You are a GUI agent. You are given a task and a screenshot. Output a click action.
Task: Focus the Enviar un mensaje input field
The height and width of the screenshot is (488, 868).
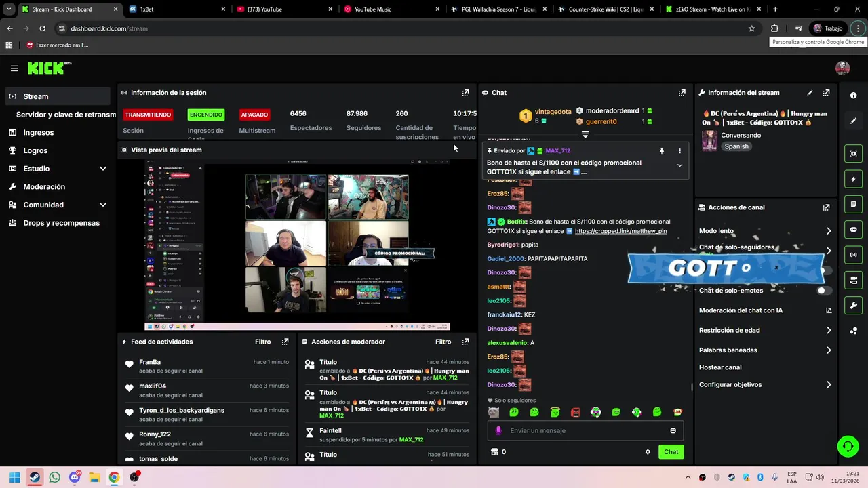[x=586, y=430]
